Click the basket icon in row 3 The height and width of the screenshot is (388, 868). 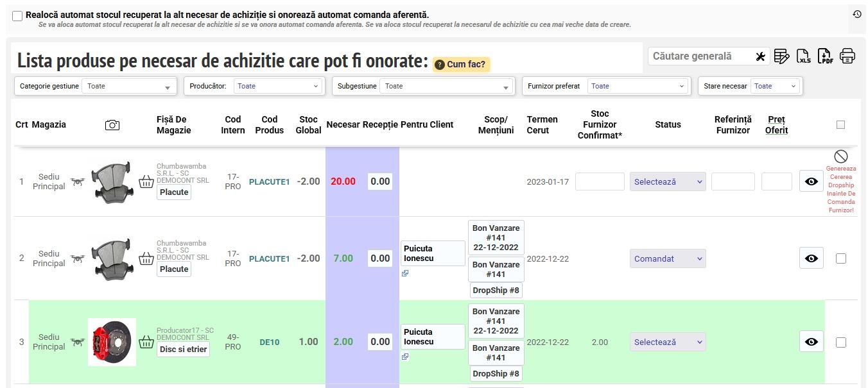[146, 342]
